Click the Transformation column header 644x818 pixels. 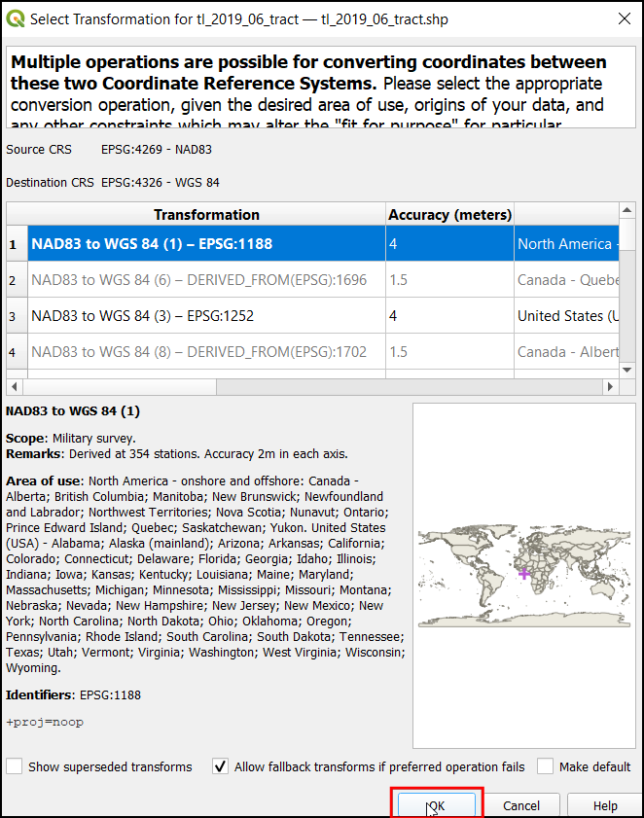coord(206,215)
